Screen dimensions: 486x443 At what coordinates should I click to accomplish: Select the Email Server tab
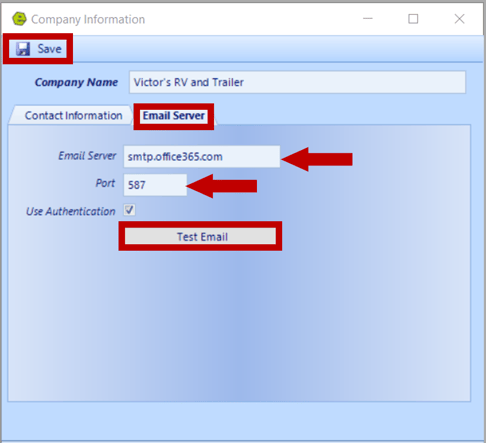click(x=174, y=116)
